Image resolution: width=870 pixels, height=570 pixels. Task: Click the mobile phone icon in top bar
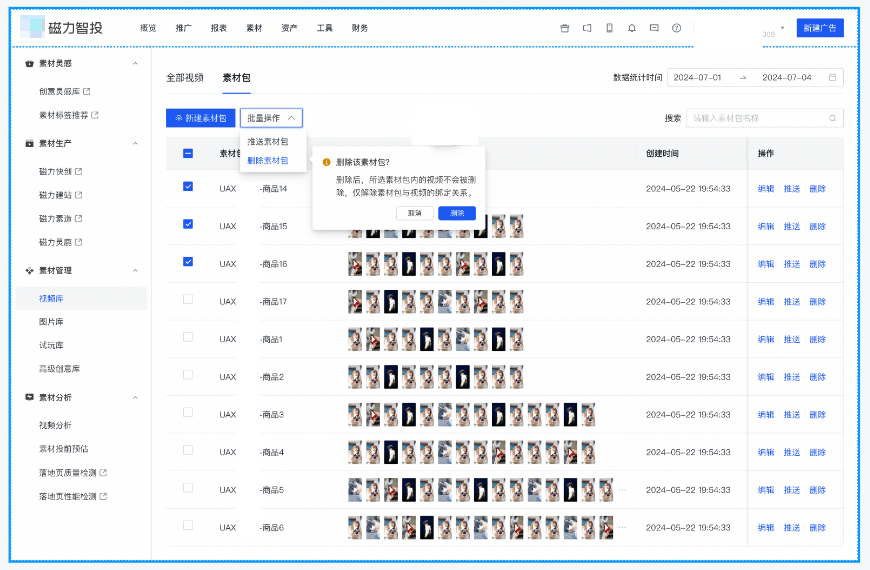[609, 28]
